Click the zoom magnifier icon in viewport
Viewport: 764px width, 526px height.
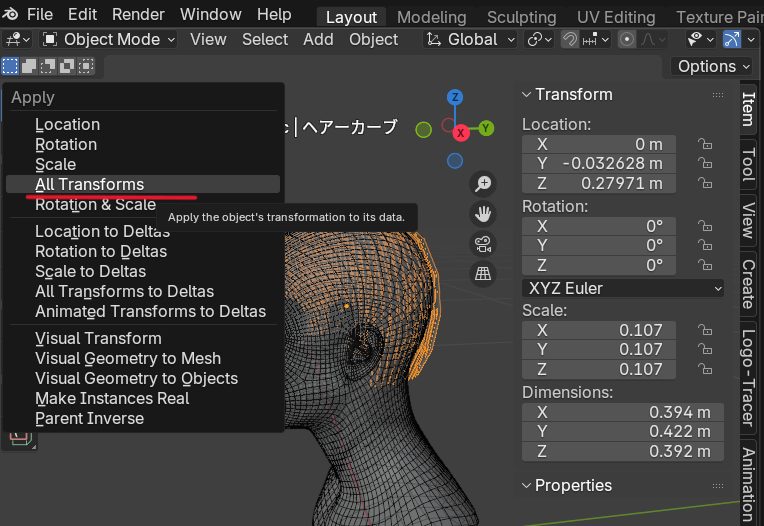483,184
